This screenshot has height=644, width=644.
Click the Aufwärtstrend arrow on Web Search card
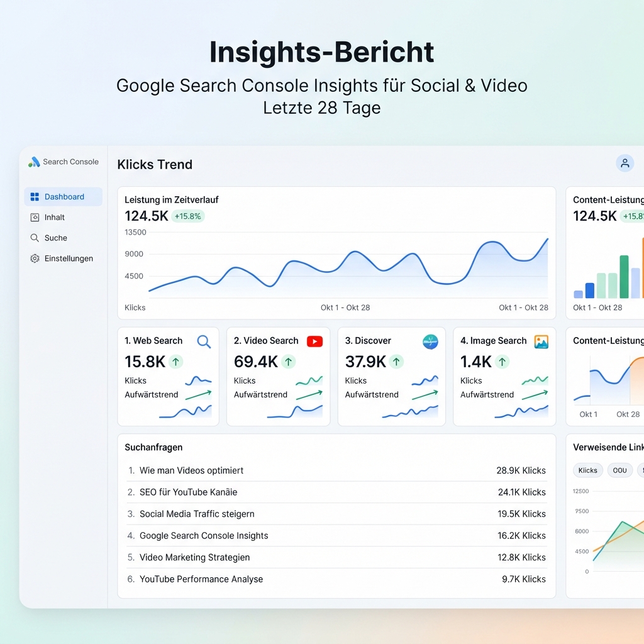[x=198, y=395]
